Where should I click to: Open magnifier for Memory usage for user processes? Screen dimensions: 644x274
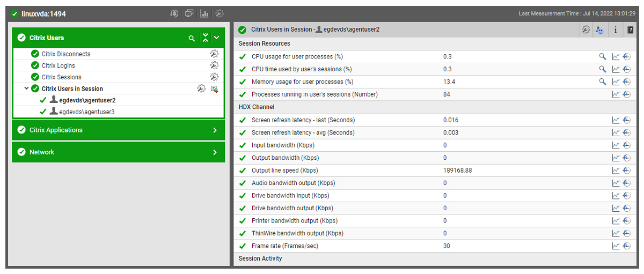tap(603, 82)
